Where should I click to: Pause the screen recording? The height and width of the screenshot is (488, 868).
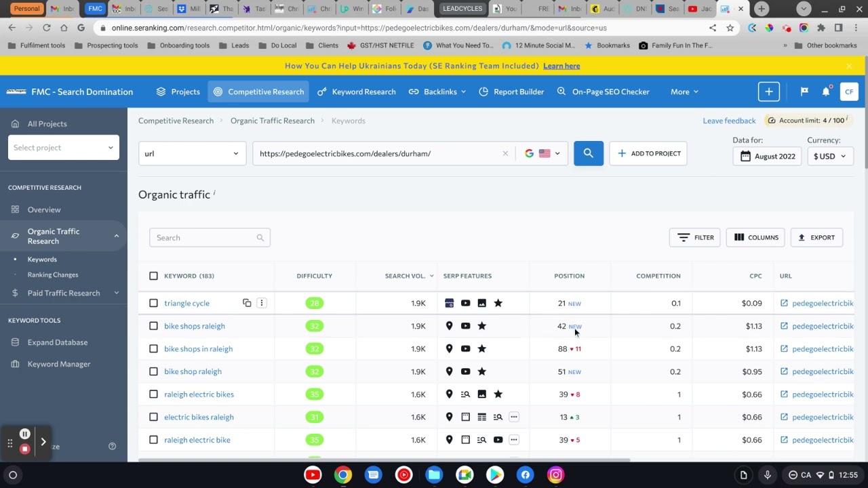tap(24, 434)
